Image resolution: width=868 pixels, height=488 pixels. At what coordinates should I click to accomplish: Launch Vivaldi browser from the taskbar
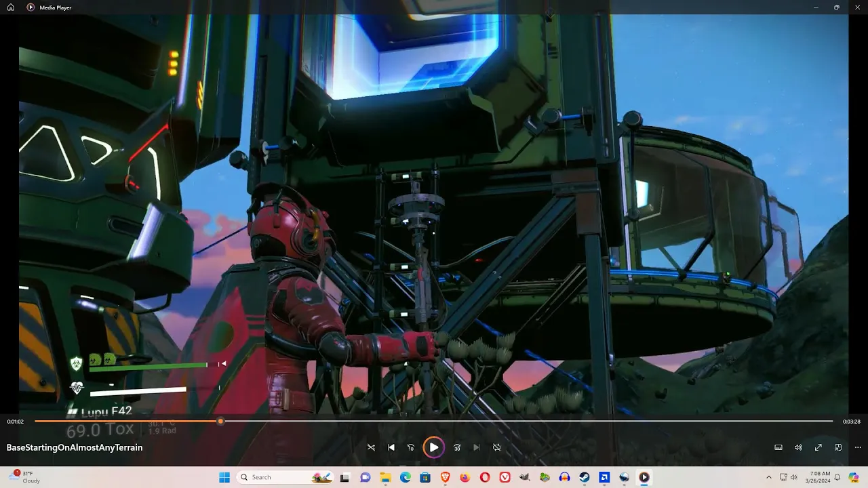coord(505,477)
